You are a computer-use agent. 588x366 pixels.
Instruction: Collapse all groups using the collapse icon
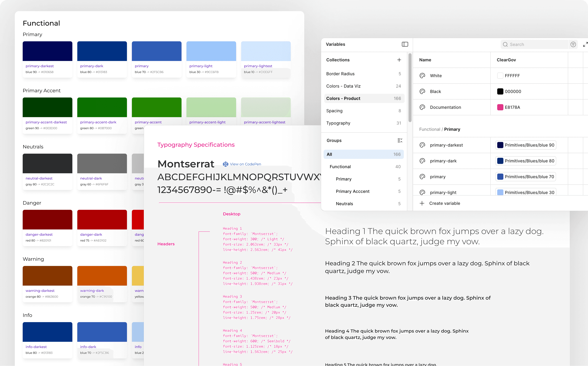pos(400,140)
